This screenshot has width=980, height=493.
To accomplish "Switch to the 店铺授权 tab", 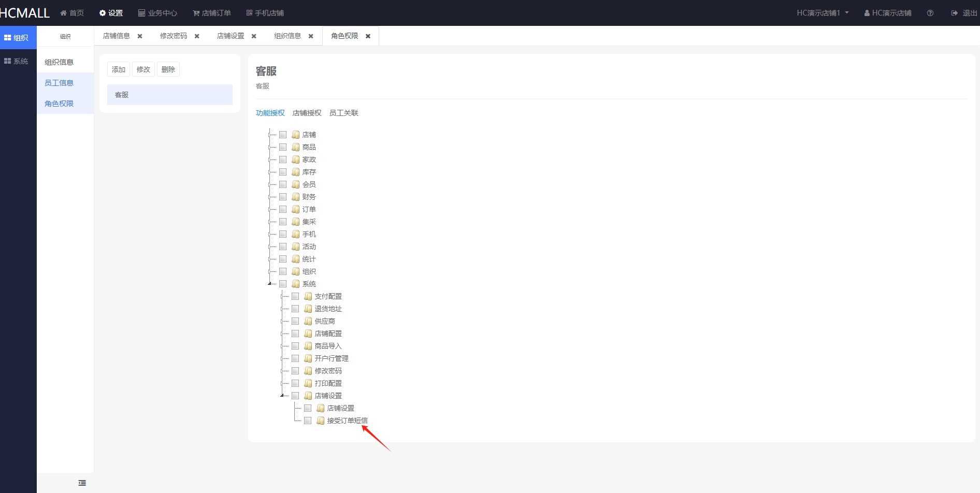I will (307, 113).
